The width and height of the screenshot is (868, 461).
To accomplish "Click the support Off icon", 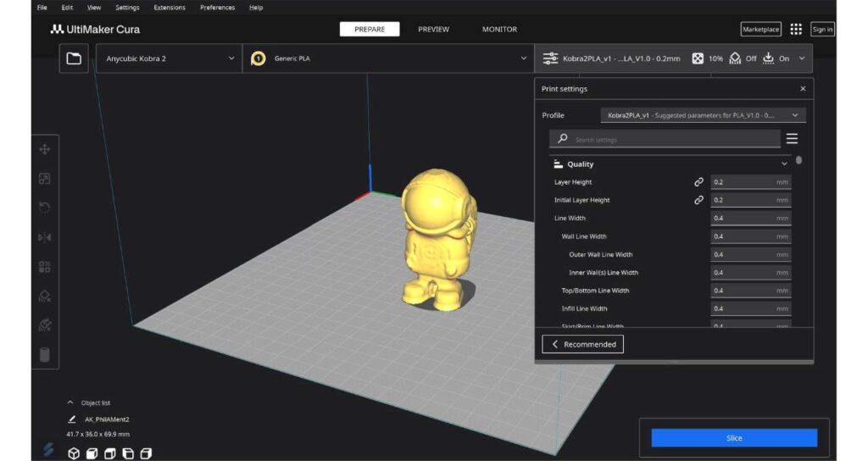I will point(735,58).
